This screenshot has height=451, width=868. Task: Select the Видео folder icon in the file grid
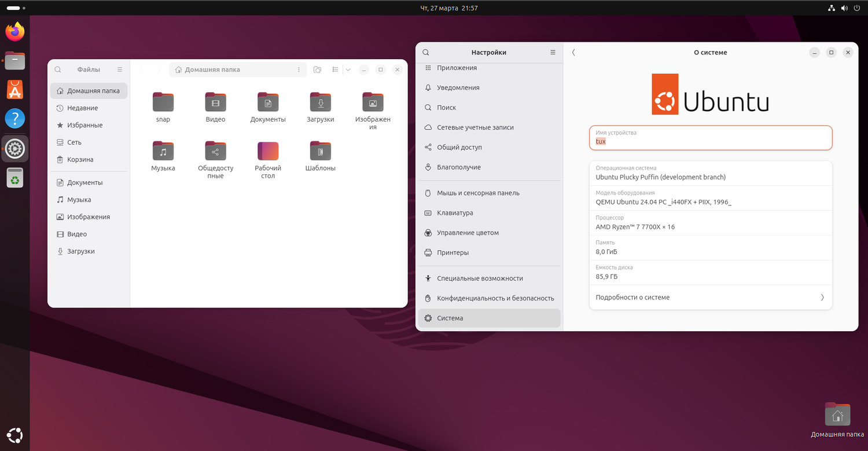pyautogui.click(x=215, y=102)
